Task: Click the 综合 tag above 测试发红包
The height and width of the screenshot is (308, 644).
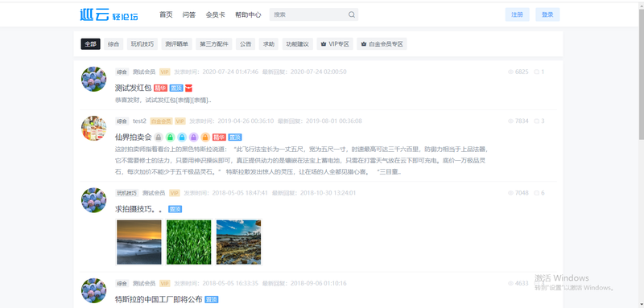Action: [122, 72]
